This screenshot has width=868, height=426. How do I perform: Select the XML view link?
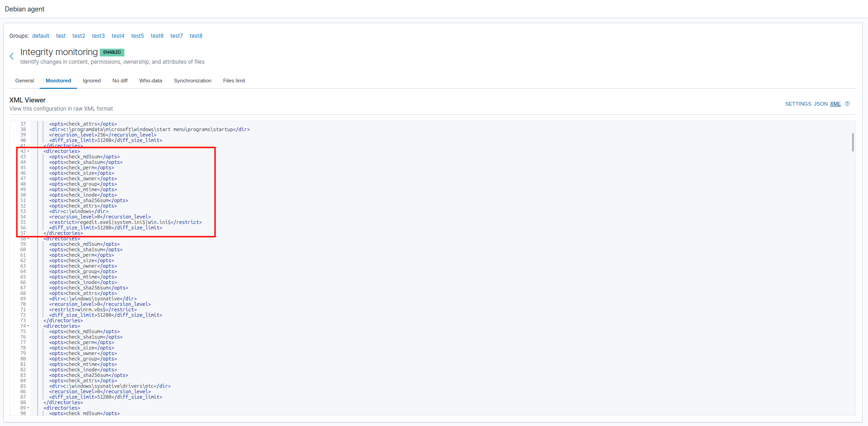(835, 104)
